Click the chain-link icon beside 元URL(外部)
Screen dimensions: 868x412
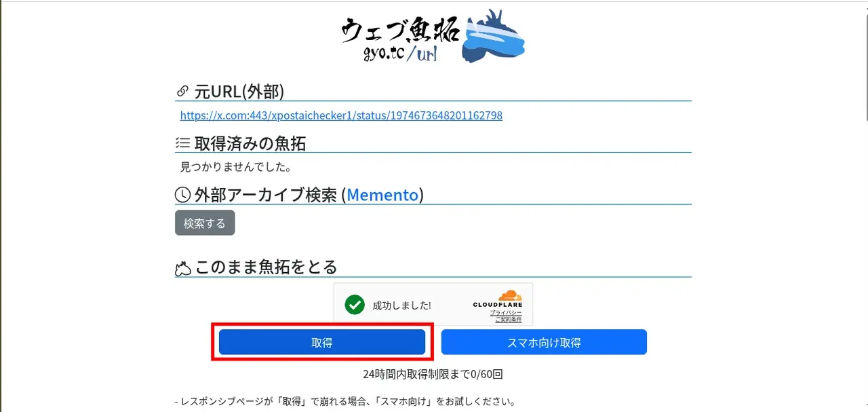182,91
